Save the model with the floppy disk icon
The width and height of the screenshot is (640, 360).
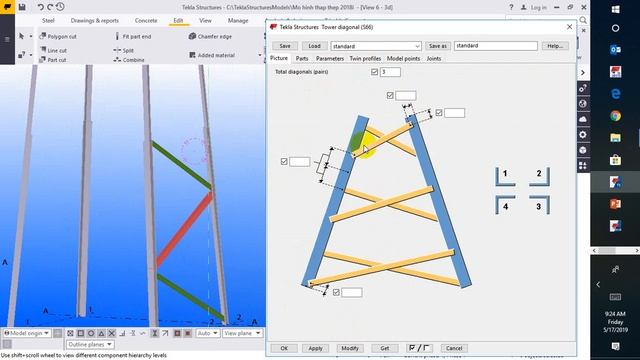click(x=22, y=7)
